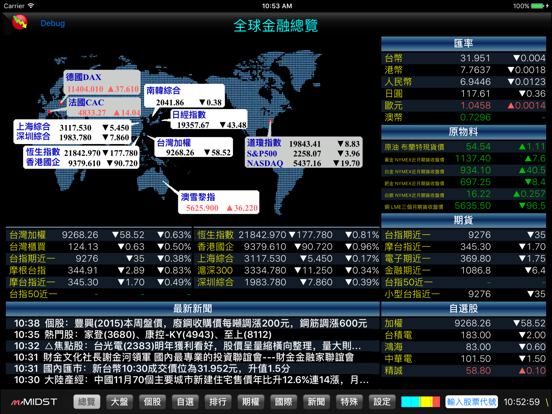The image size is (552, 414).
Task: Tap 上海綜合 in the map callout
Action: pyautogui.click(x=33, y=127)
